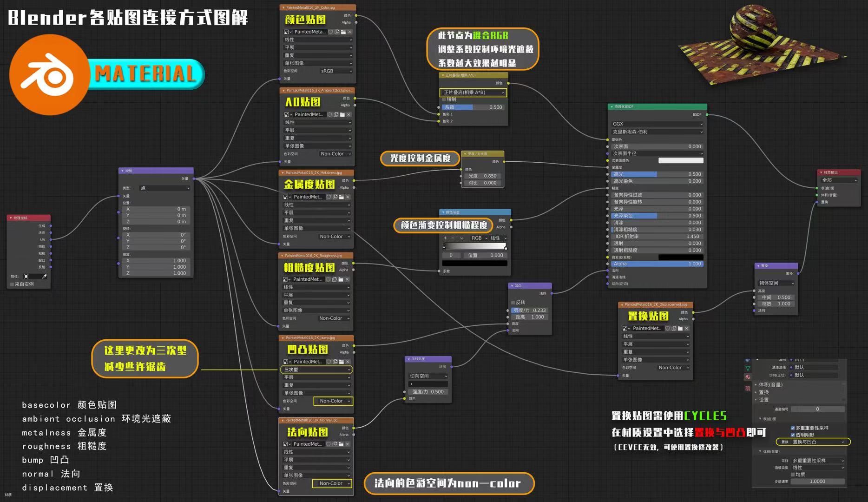Image resolution: width=868 pixels, height=502 pixels.
Task: Open the 三次型 interpolation dropdown
Action: click(316, 370)
